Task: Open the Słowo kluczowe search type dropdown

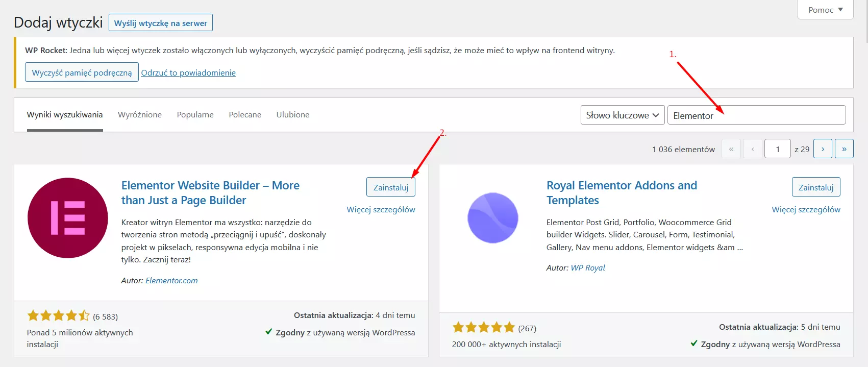Action: click(x=623, y=115)
